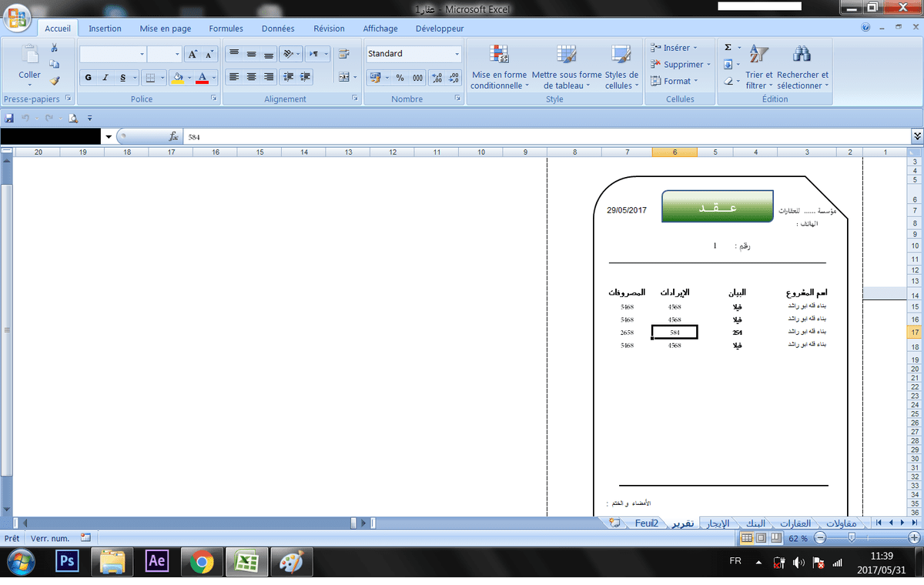Switch to the Feuil2 sheet tab
Viewport: 924px width, 585px height.
coord(646,523)
